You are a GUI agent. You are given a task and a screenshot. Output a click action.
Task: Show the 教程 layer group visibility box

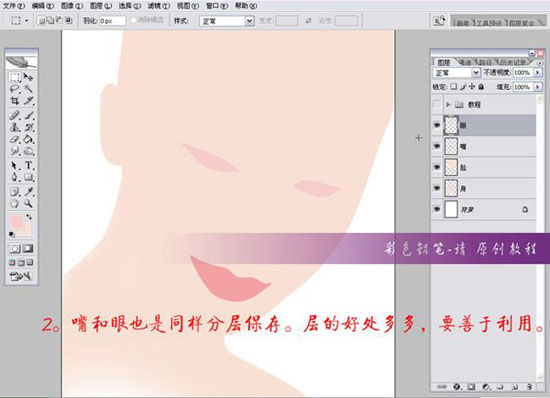[x=437, y=104]
